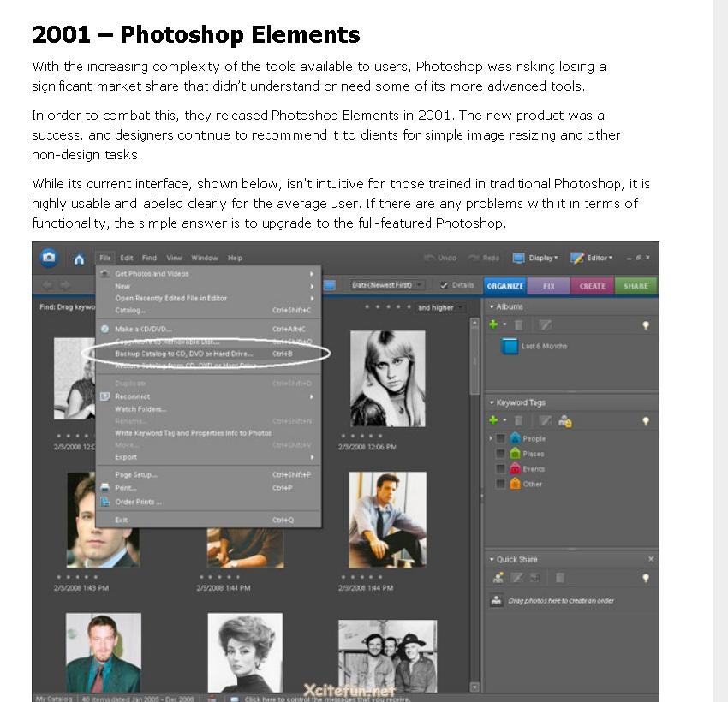
Task: Click the Undo button
Action: coord(440,258)
